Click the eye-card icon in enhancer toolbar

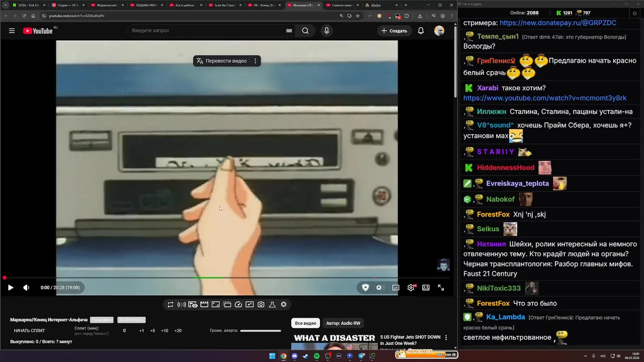(x=193, y=305)
